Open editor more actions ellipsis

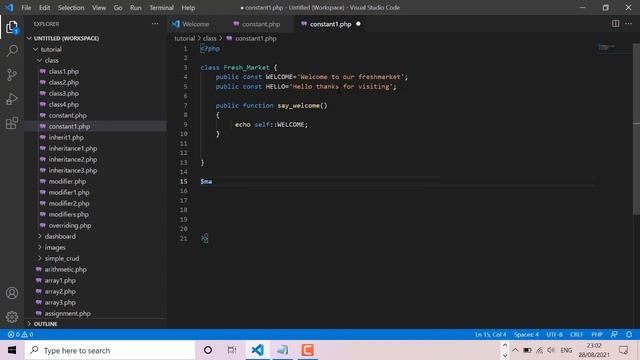click(x=629, y=24)
